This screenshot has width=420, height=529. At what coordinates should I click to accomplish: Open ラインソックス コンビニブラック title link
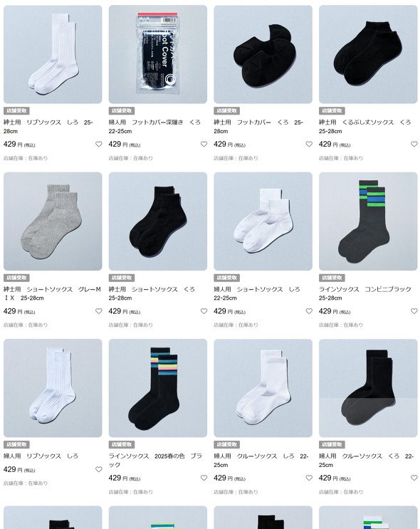click(x=365, y=293)
